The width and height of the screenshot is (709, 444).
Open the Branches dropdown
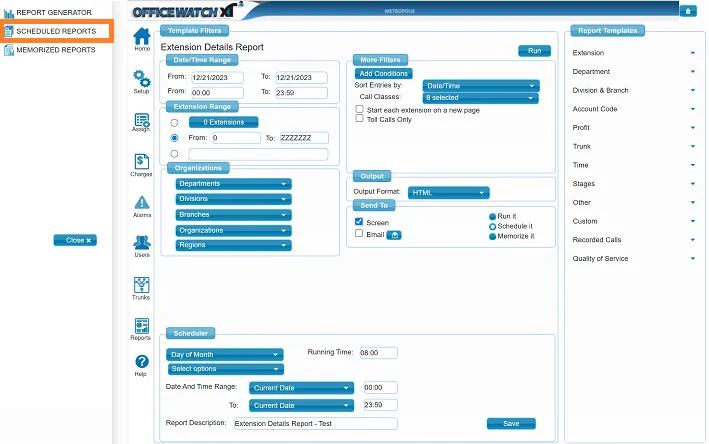(x=233, y=215)
